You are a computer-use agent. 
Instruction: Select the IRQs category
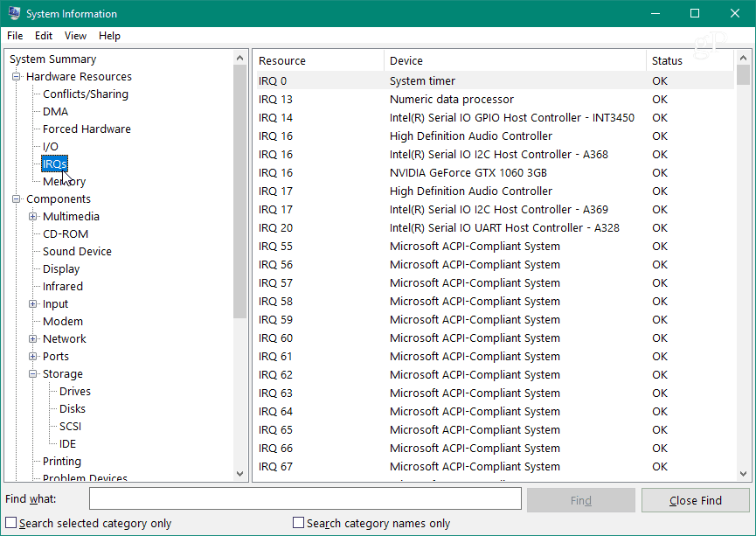coord(54,164)
